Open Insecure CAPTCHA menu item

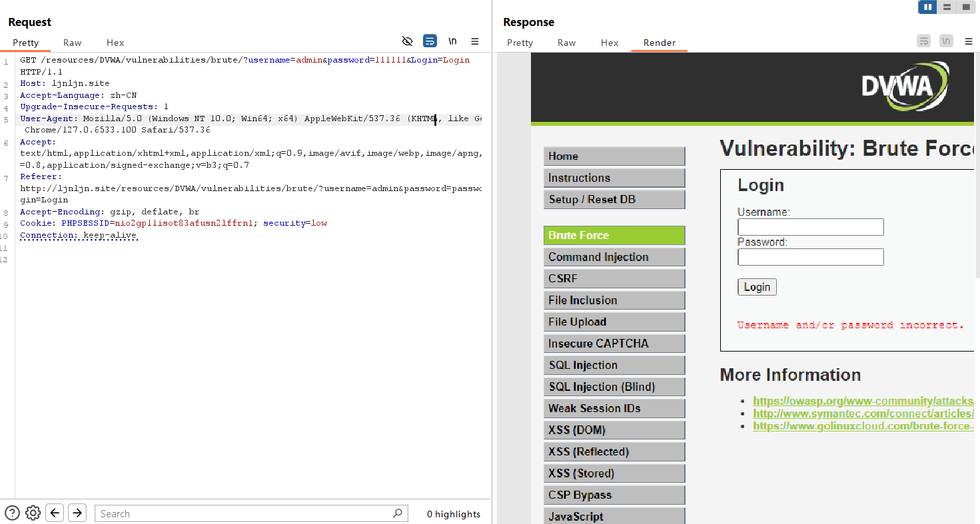pos(614,344)
